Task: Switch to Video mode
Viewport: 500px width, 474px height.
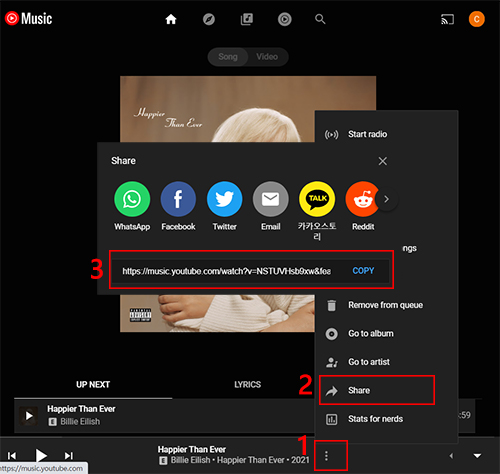Action: 267,57
